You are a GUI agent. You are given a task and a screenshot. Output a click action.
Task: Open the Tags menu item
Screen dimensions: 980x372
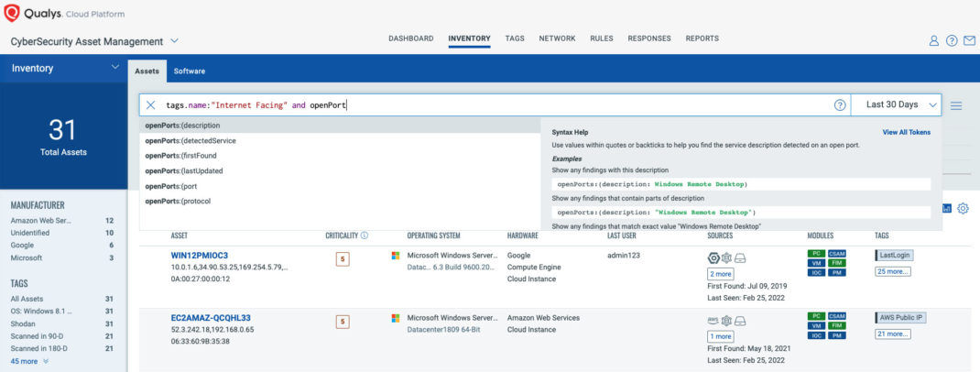click(515, 38)
